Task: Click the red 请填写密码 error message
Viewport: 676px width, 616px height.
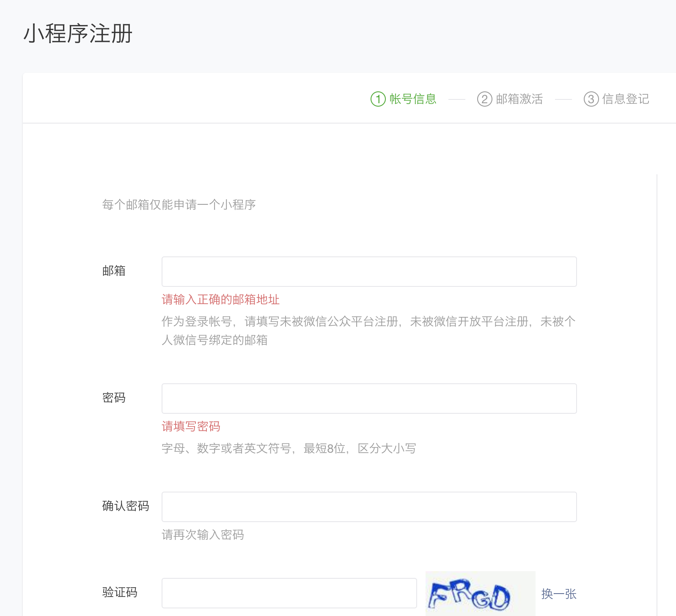Action: pyautogui.click(x=191, y=426)
